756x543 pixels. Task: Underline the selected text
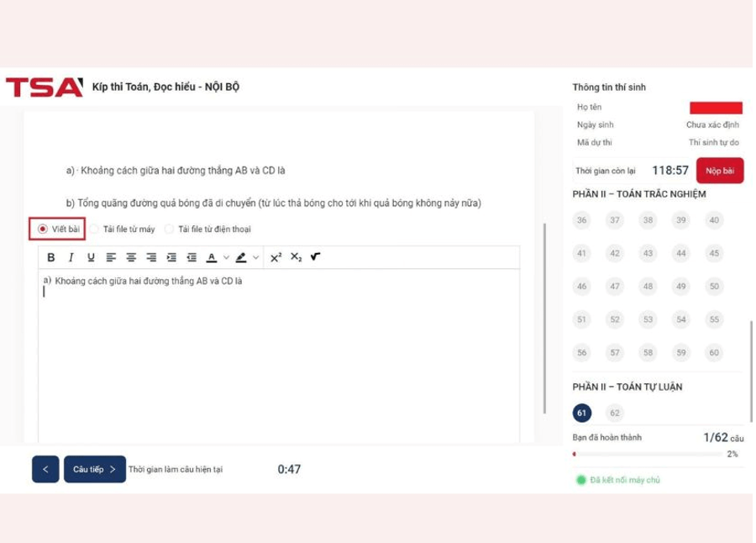pos(91,258)
